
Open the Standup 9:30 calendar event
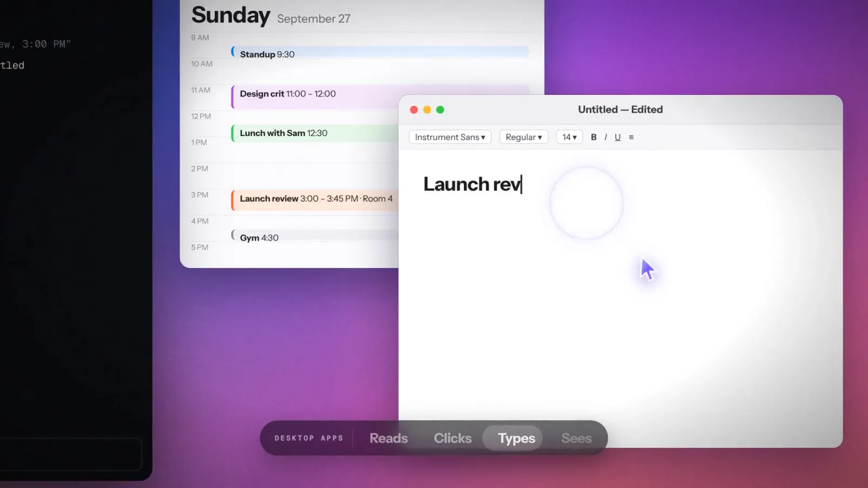pyautogui.click(x=380, y=53)
